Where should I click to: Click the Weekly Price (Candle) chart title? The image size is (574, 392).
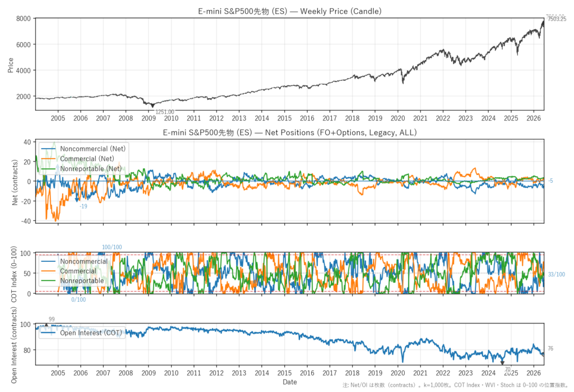(x=290, y=11)
